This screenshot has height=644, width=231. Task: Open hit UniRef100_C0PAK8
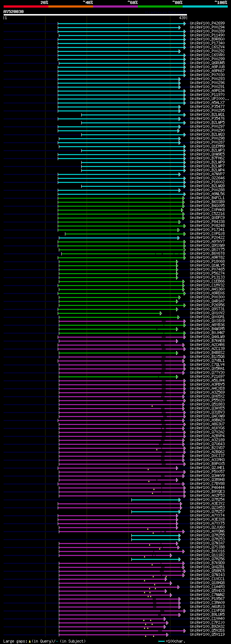pos(207,210)
